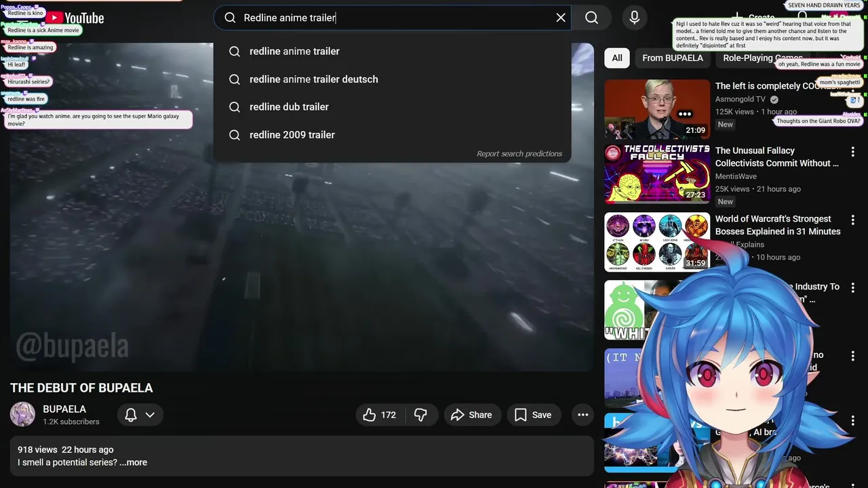Start voice search with microphone

point(634,18)
